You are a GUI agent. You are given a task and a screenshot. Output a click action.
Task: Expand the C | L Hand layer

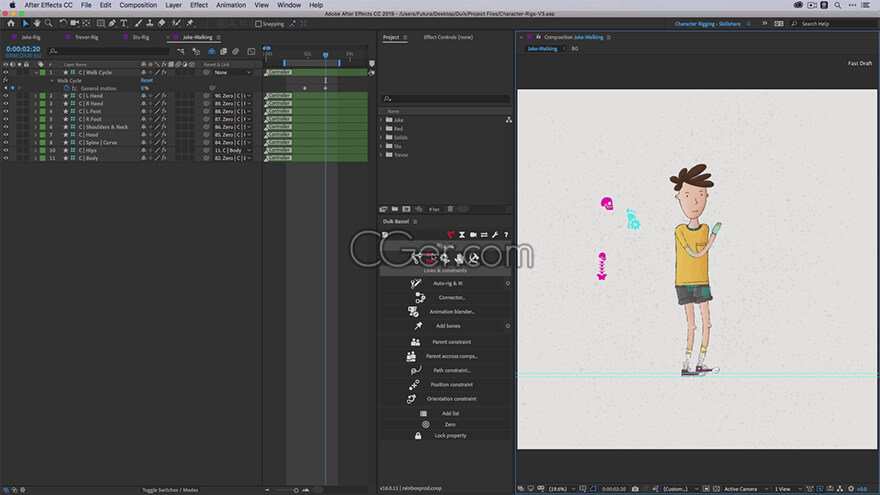pos(35,96)
